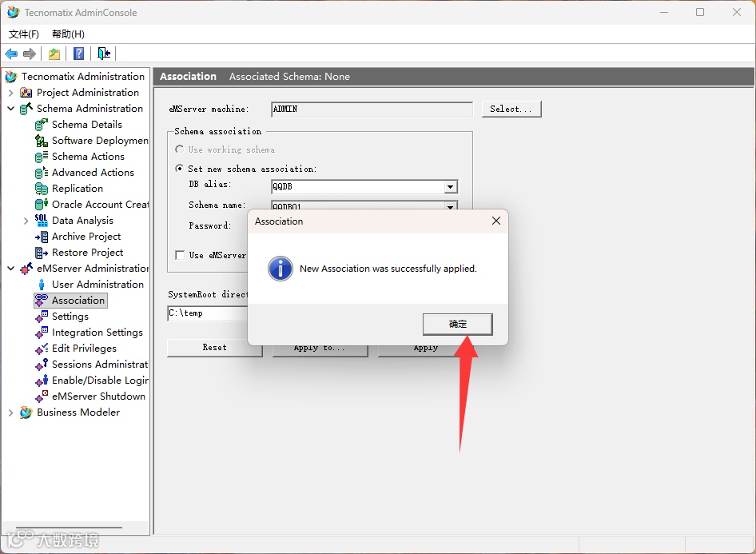Screen dimensions: 756x554
Task: Click the Schema Details icon
Action: click(x=42, y=125)
